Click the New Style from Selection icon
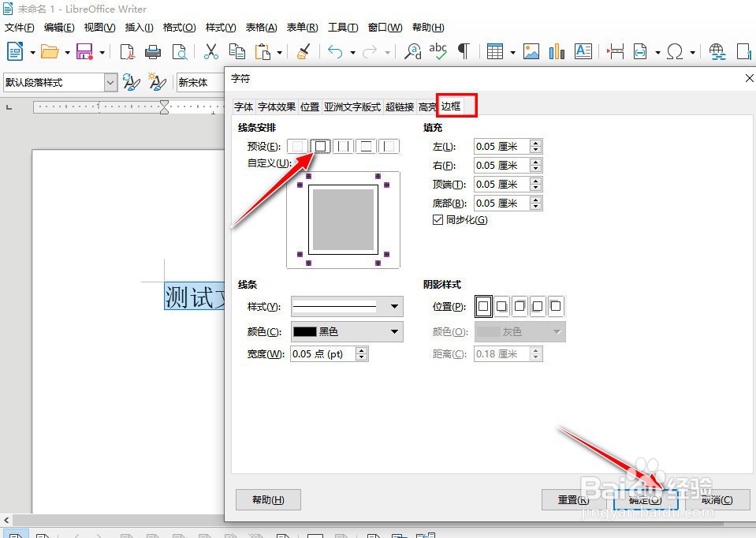Viewport: 756px width, 538px height. [x=157, y=83]
